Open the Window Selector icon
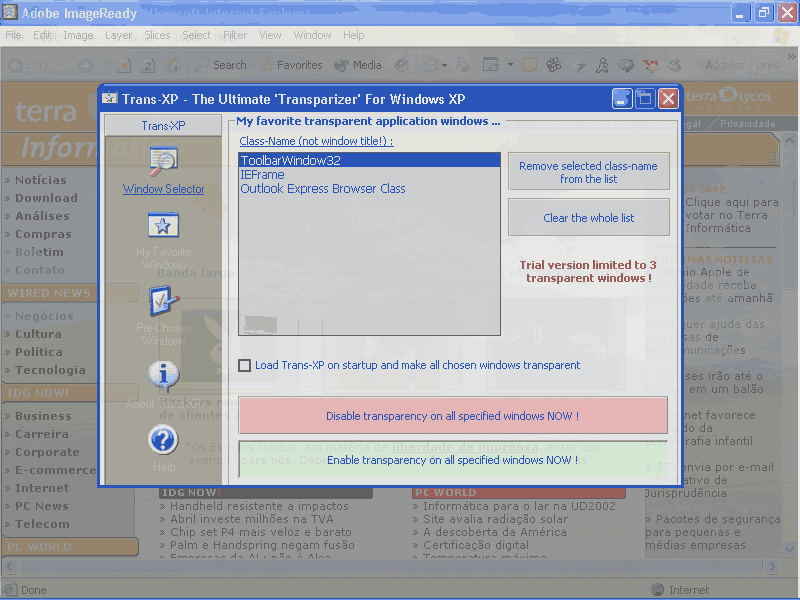This screenshot has width=800, height=600. pyautogui.click(x=163, y=160)
